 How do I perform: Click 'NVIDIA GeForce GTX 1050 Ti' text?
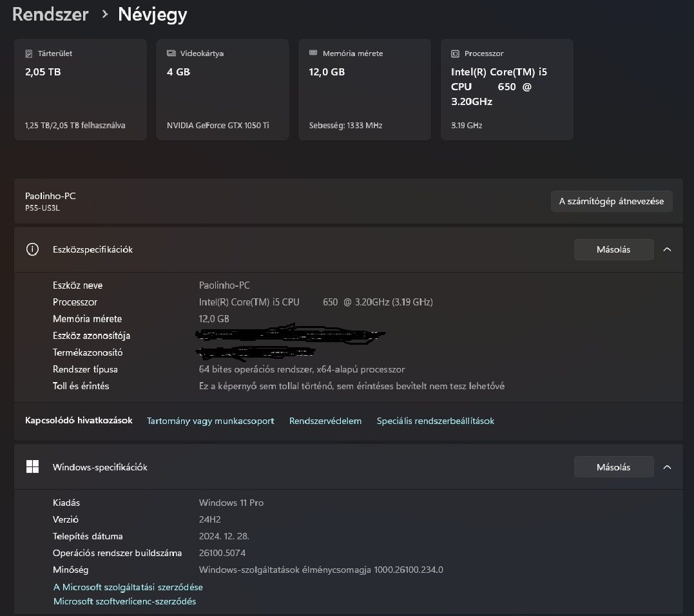(x=218, y=125)
